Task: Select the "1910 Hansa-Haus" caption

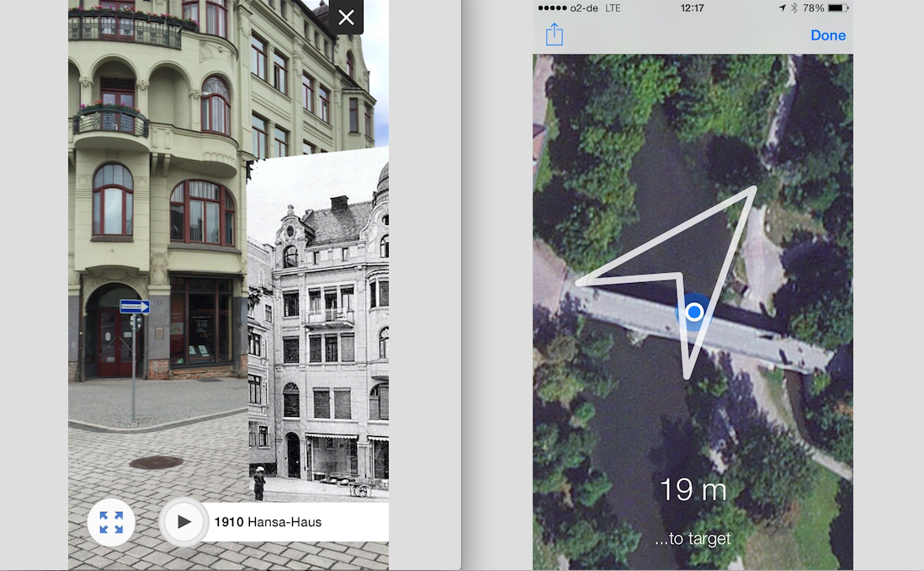Action: [268, 522]
